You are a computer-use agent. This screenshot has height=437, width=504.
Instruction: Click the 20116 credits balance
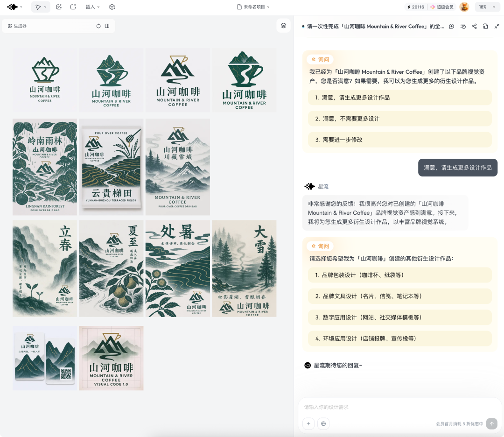pyautogui.click(x=416, y=7)
